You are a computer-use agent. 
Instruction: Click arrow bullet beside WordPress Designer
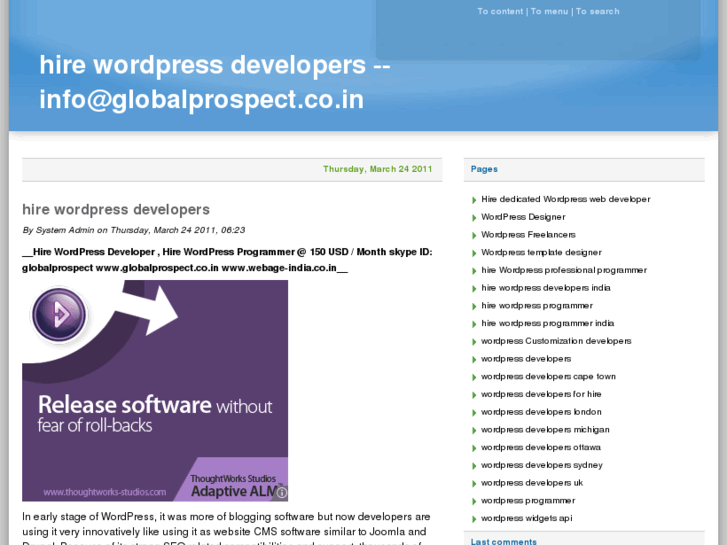(x=474, y=218)
